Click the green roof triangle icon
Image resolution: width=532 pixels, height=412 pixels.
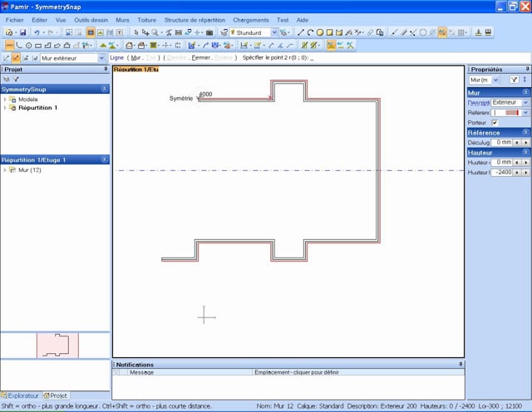click(103, 45)
